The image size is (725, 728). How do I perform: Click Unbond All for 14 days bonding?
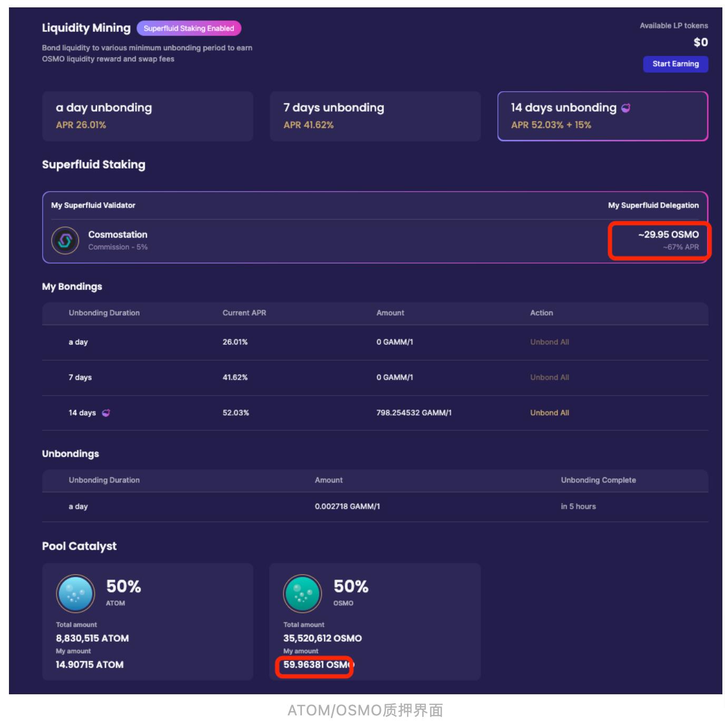pyautogui.click(x=549, y=413)
